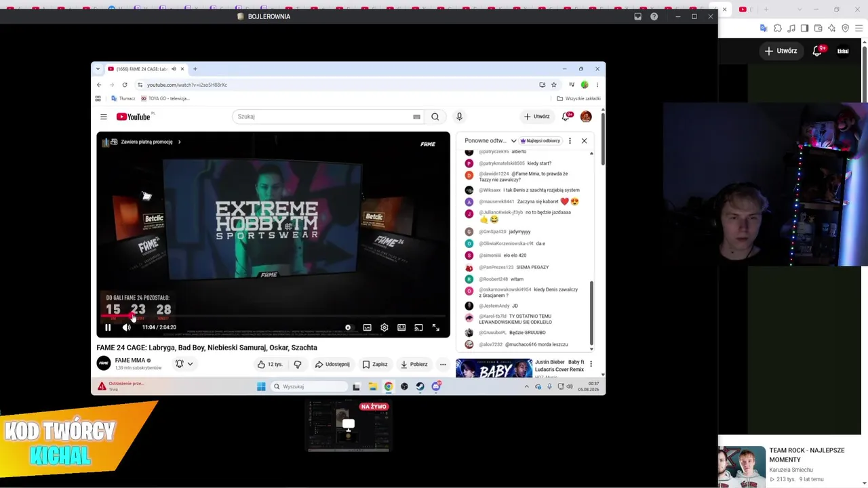Open the Chrome apps grid shortcut
The image size is (868, 488).
pyautogui.click(x=98, y=98)
